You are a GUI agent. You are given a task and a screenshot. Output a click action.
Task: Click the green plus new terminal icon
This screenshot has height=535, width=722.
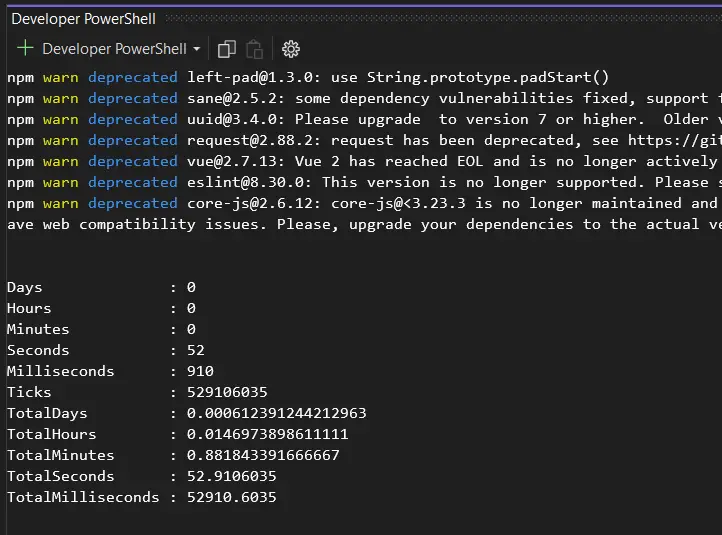pyautogui.click(x=24, y=49)
